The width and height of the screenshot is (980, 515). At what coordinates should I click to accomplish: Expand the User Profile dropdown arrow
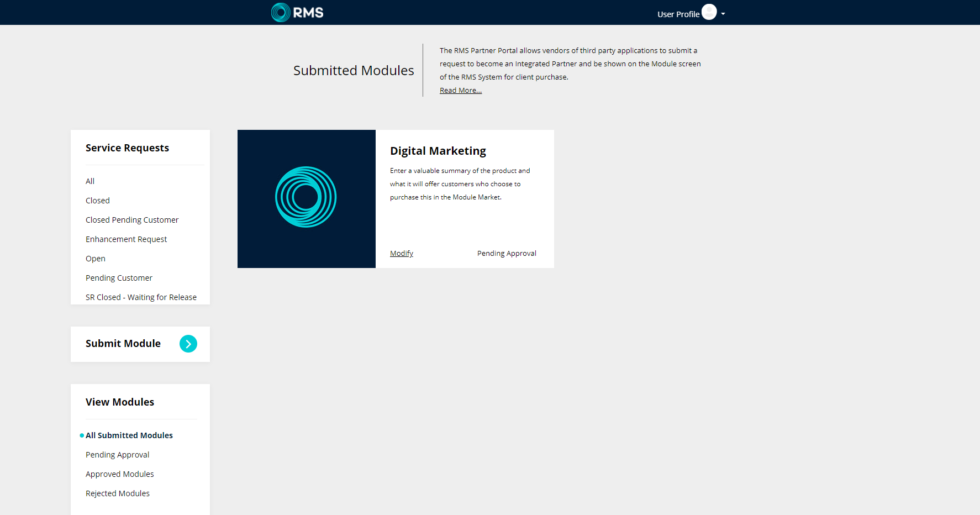pyautogui.click(x=723, y=14)
